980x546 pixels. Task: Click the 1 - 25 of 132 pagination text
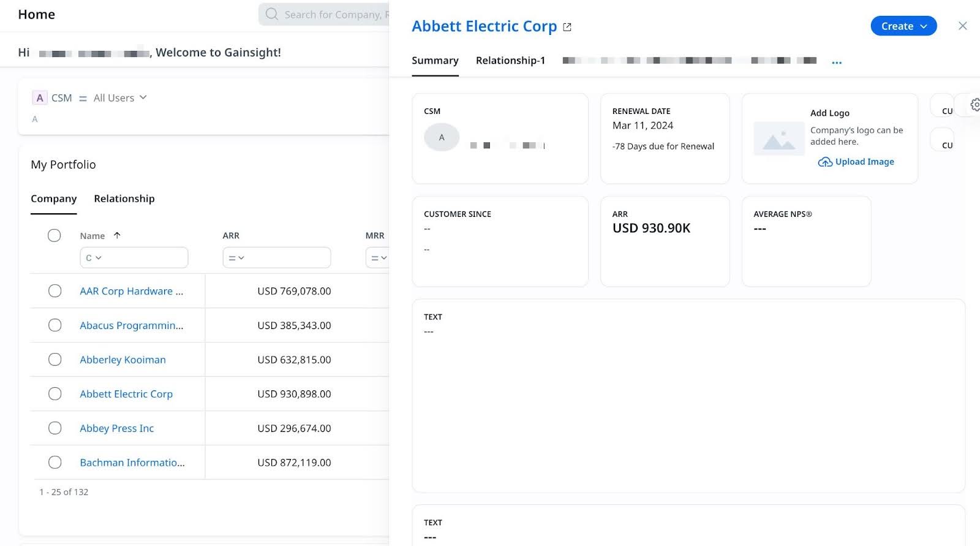64,492
